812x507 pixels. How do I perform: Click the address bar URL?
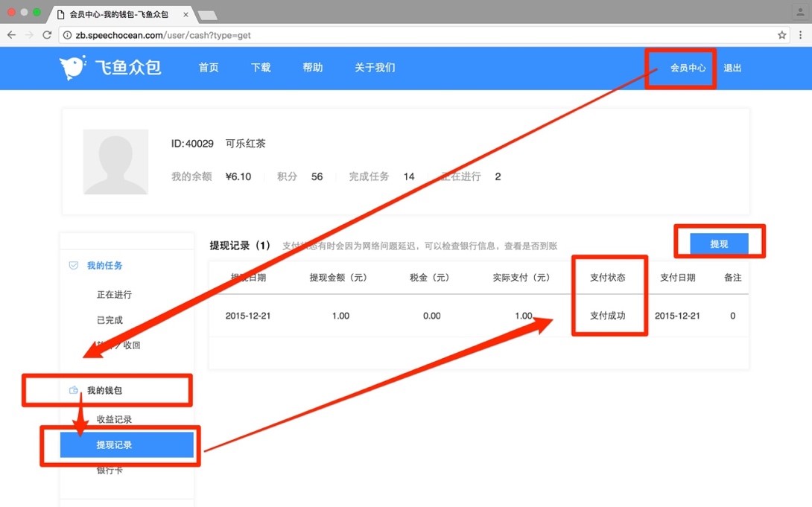(x=163, y=35)
